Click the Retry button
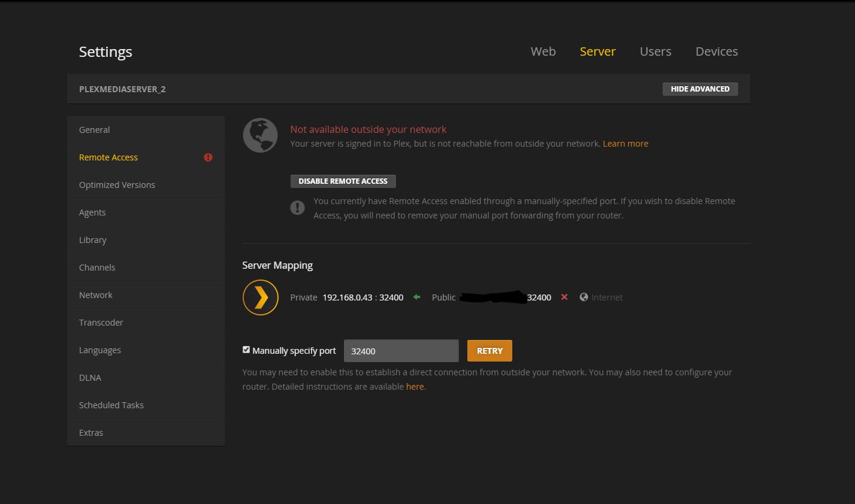This screenshot has width=855, height=504. [x=490, y=351]
